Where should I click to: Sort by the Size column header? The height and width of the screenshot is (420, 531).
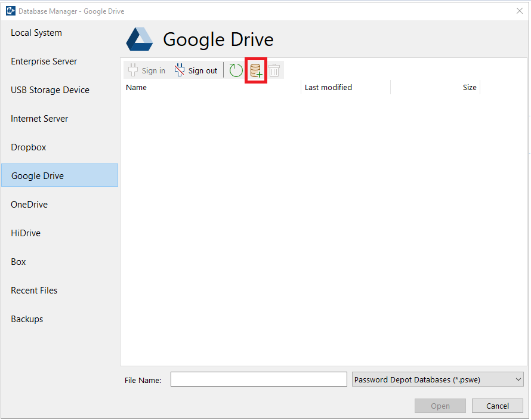435,87
